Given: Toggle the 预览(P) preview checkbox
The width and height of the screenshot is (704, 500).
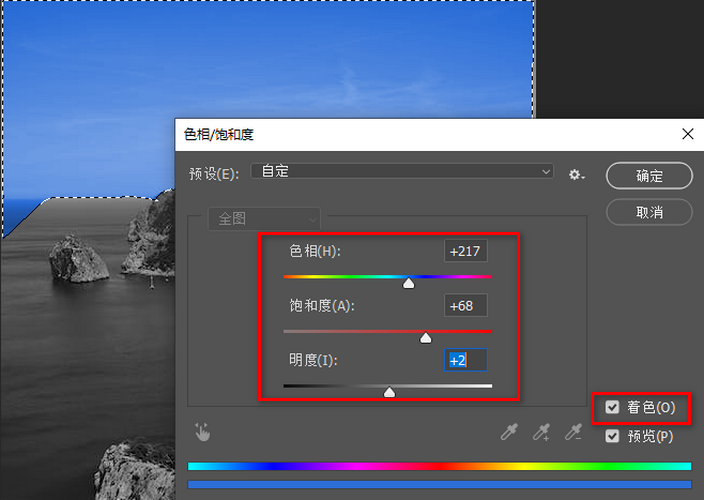Looking at the screenshot, I should click(x=612, y=437).
